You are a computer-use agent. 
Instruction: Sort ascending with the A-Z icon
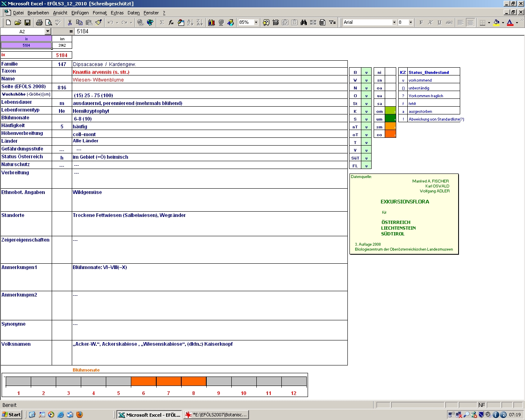[190, 23]
